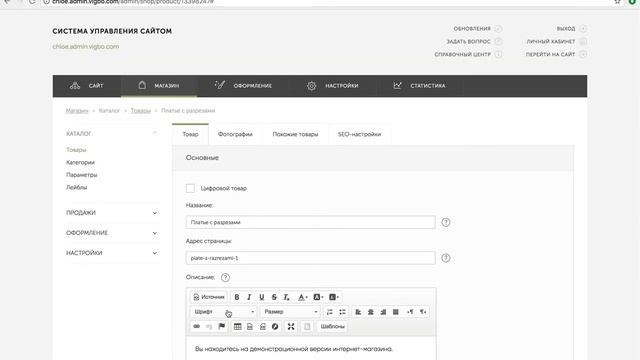
Task: Insert a bulleted list
Action: (342, 312)
